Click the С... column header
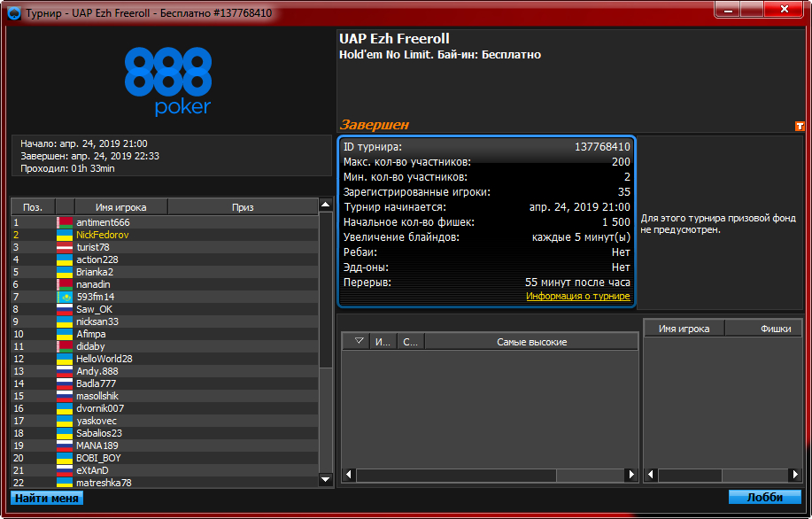The image size is (812, 519). [x=411, y=342]
